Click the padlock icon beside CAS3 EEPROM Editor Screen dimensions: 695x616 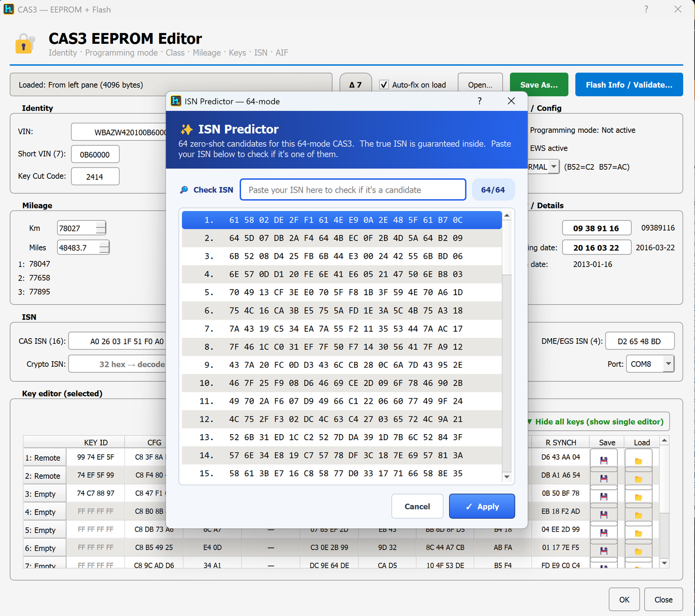coord(24,43)
